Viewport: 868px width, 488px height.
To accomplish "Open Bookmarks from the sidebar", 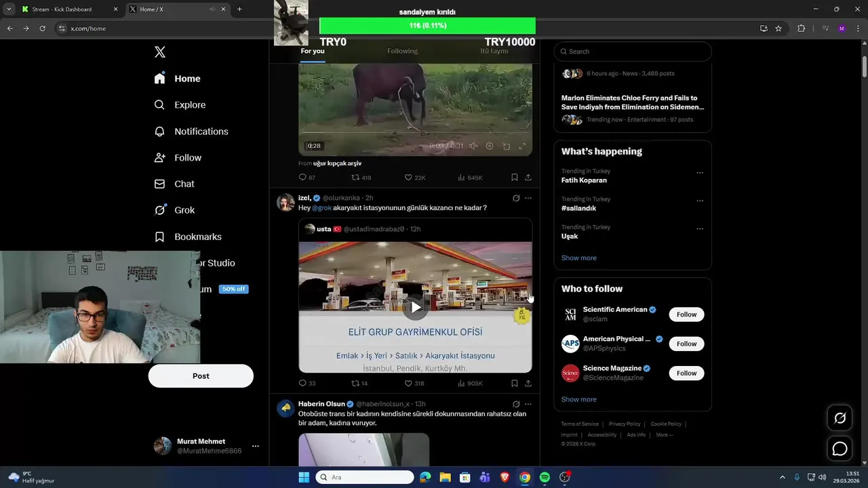I will point(188,237).
